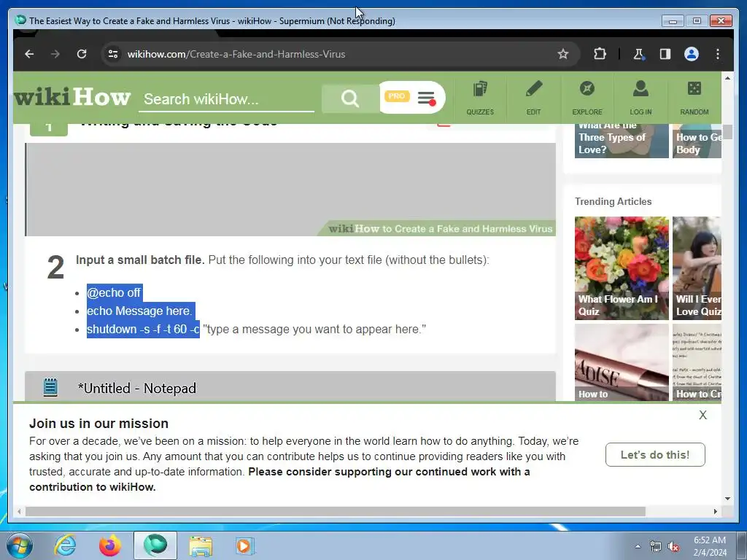Bookmark this page with the star icon
Image resolution: width=747 pixels, height=560 pixels.
click(563, 54)
